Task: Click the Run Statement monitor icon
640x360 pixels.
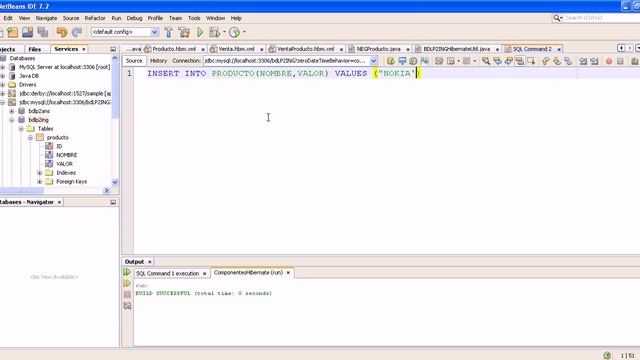Action: click(x=402, y=61)
